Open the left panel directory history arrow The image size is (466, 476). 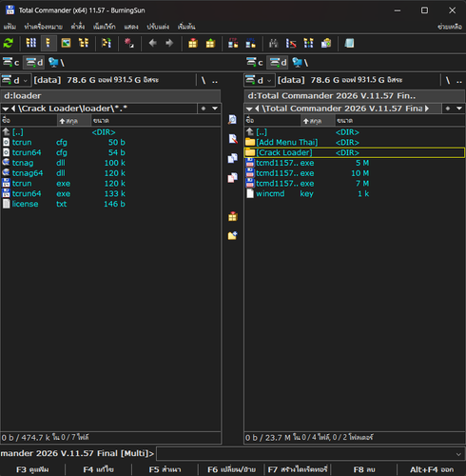tap(215, 109)
